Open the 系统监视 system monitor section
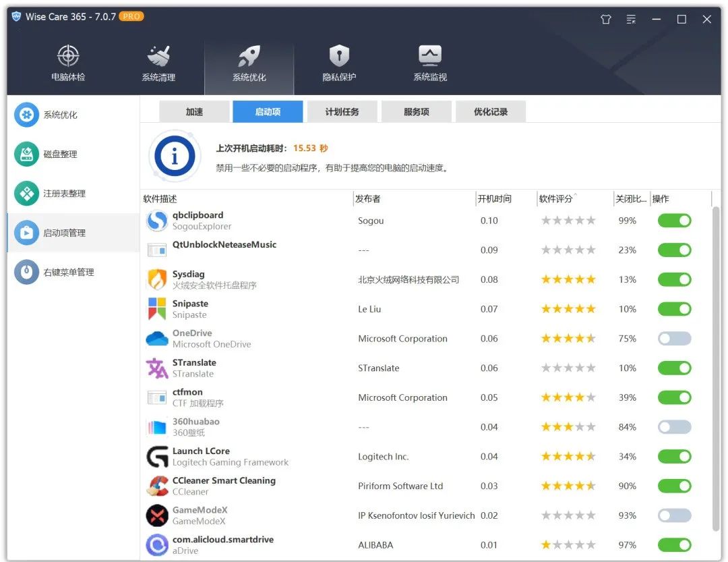This screenshot has width=728, height=562. click(430, 63)
